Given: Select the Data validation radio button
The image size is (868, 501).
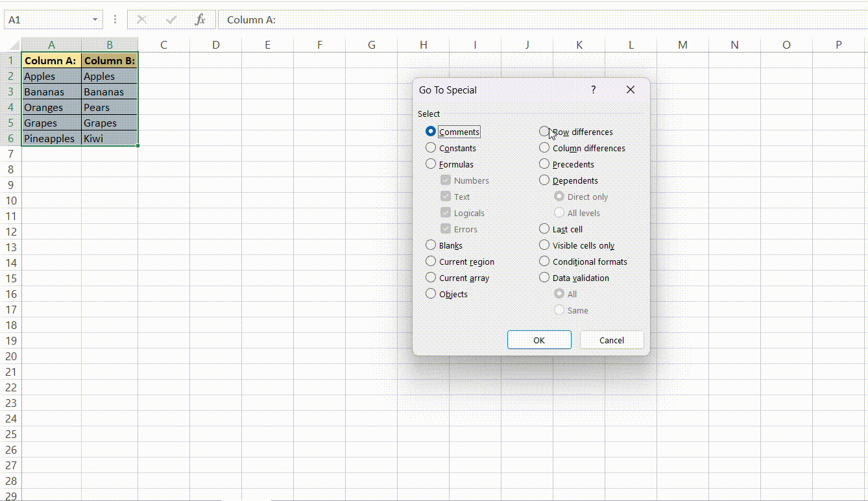Looking at the screenshot, I should click(544, 277).
